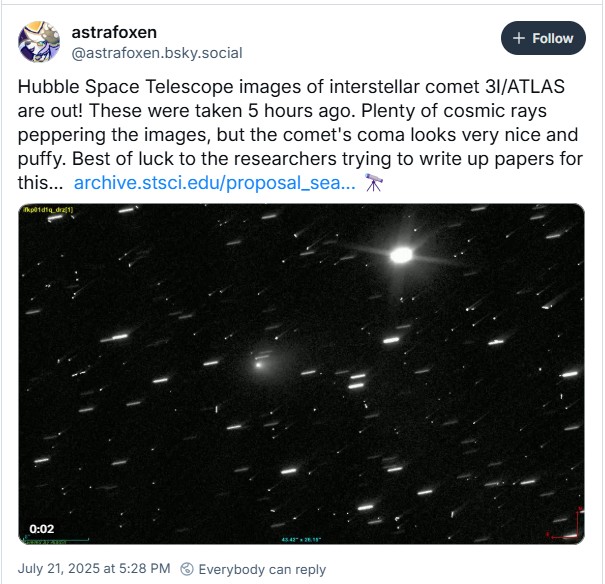Open the @astrafoxen.bsky.social handle link
This screenshot has width=605, height=584.
pos(157,52)
